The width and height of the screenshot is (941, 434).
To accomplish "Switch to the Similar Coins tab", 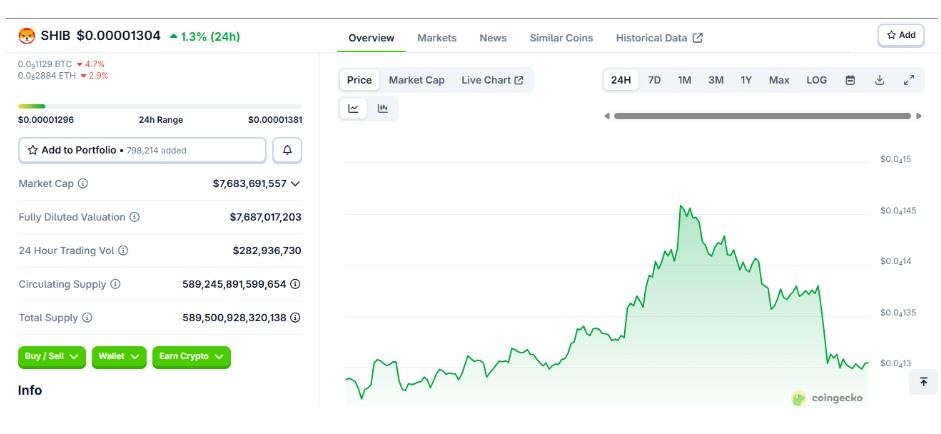I will (x=561, y=38).
